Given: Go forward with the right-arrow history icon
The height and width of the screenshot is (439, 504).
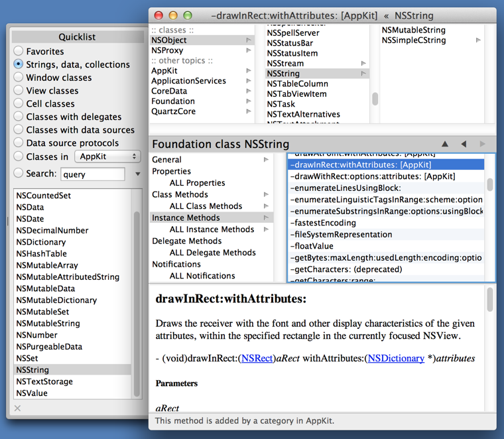Looking at the screenshot, I should click(x=482, y=144).
